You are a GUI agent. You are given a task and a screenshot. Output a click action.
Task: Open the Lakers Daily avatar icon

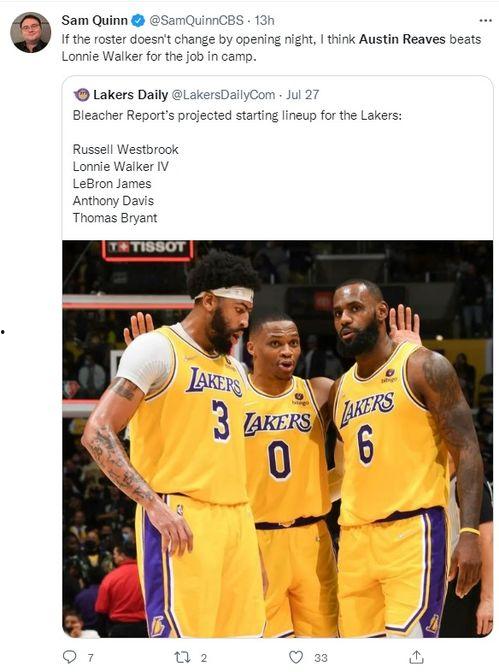81,95
